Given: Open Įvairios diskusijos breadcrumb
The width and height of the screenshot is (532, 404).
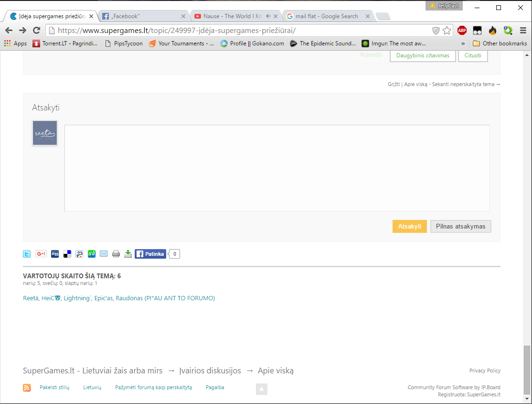Looking at the screenshot, I should click(210, 371).
